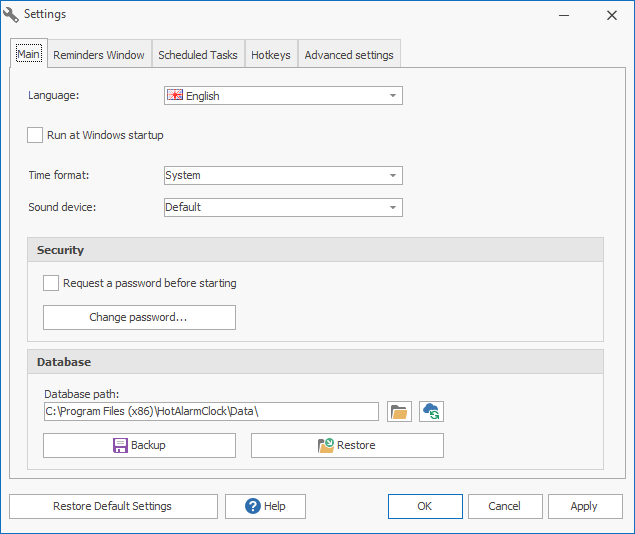Expand the Language dropdown

coord(393,96)
